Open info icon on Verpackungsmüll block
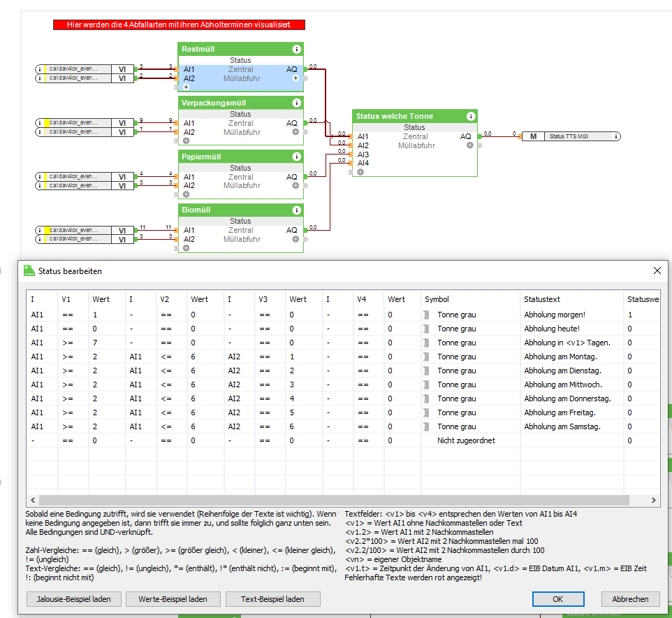The image size is (672, 618). point(296,103)
